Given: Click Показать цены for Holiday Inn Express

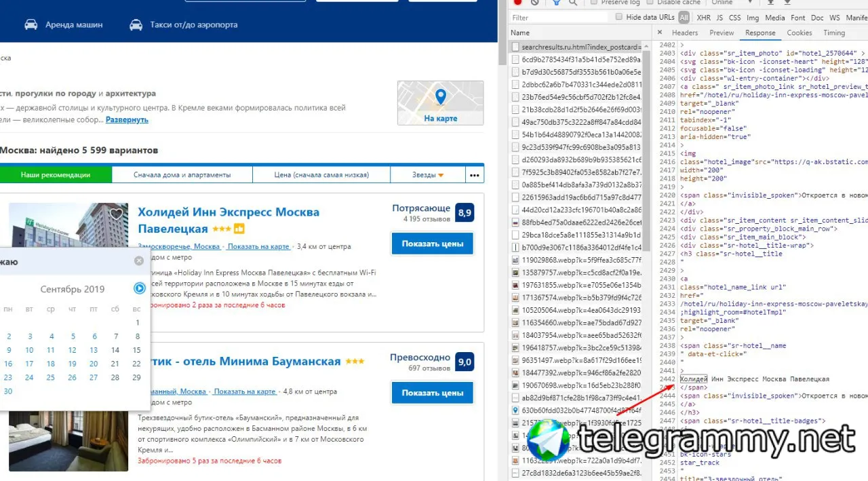Looking at the screenshot, I should [432, 243].
